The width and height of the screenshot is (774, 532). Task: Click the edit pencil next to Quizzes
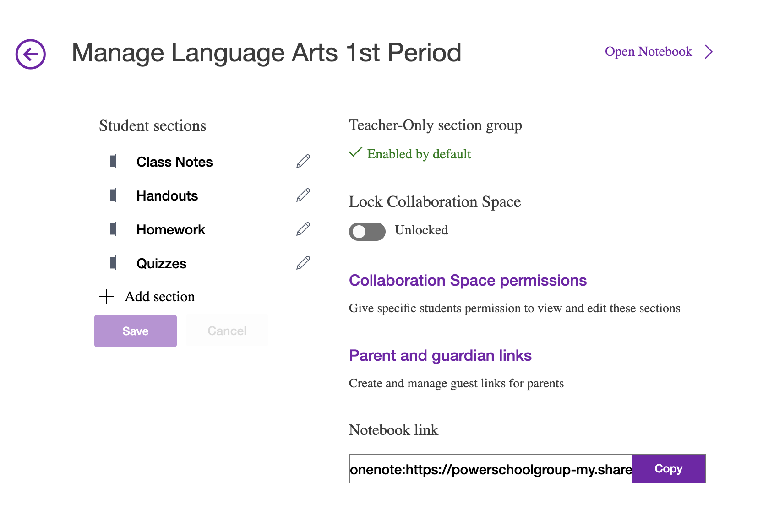click(303, 263)
